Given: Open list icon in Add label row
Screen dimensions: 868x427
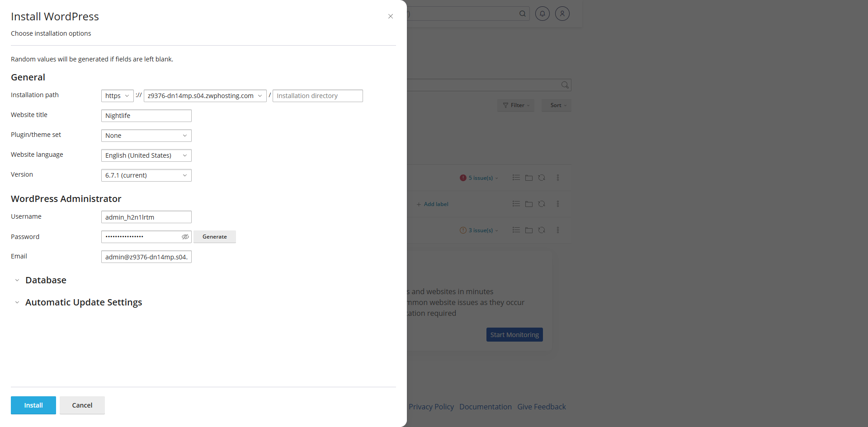Looking at the screenshot, I should (x=516, y=204).
